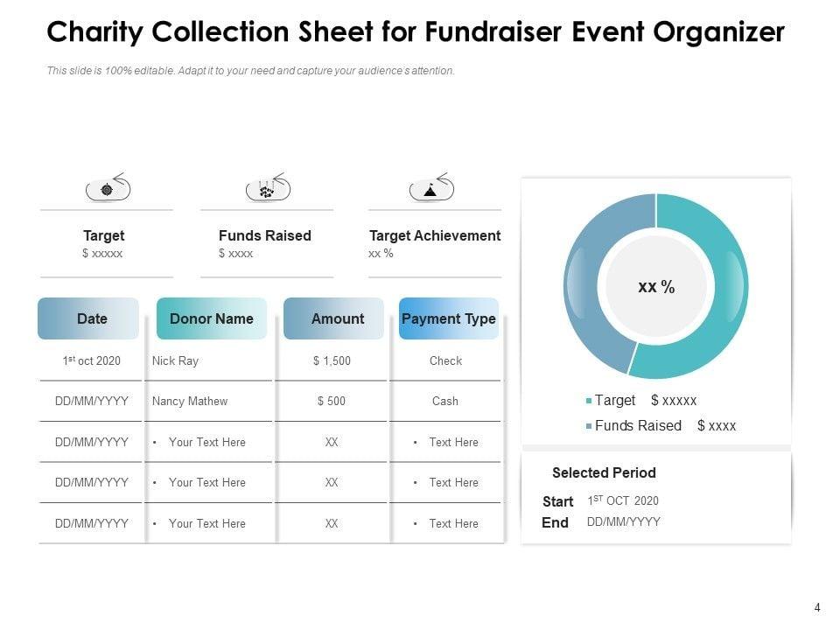
Task: Click the Amount column header
Action: pos(336,318)
